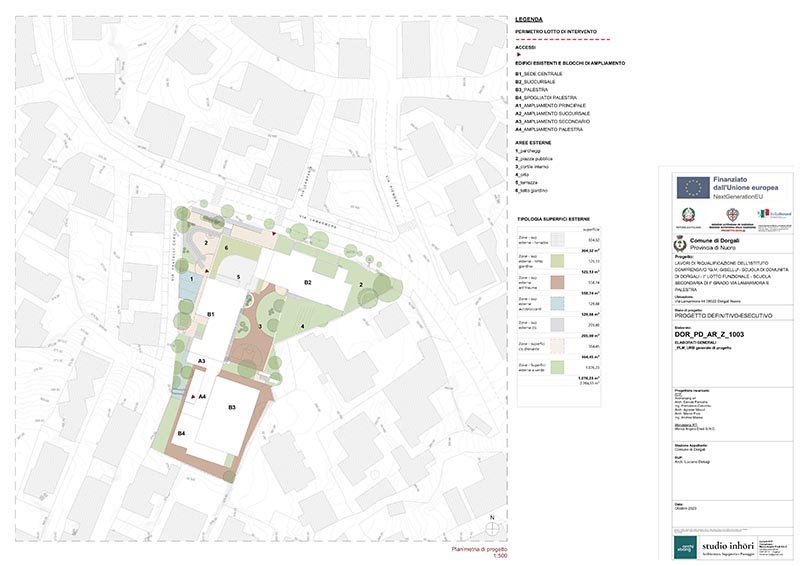The image size is (800, 566).
Task: Select building label B3 on the plan
Action: point(231,407)
